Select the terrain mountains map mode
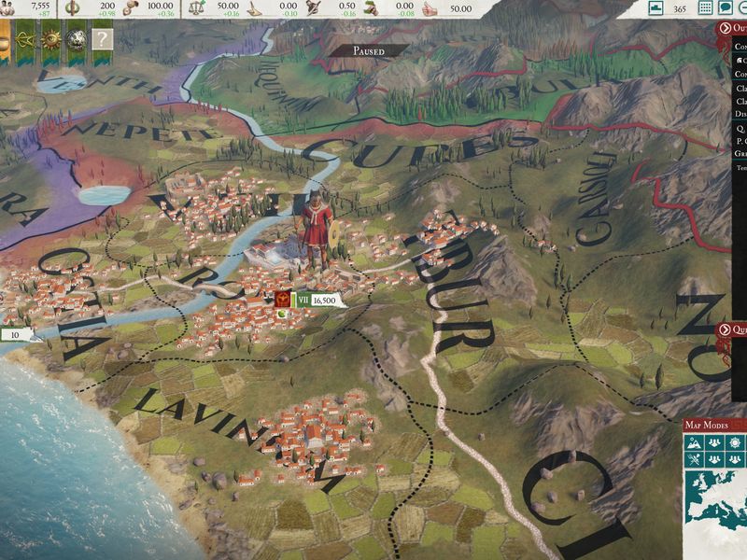747x560 pixels. coord(694,443)
